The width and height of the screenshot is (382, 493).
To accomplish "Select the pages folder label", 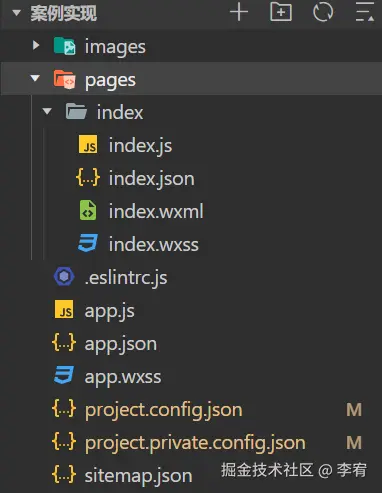I will coord(110,80).
